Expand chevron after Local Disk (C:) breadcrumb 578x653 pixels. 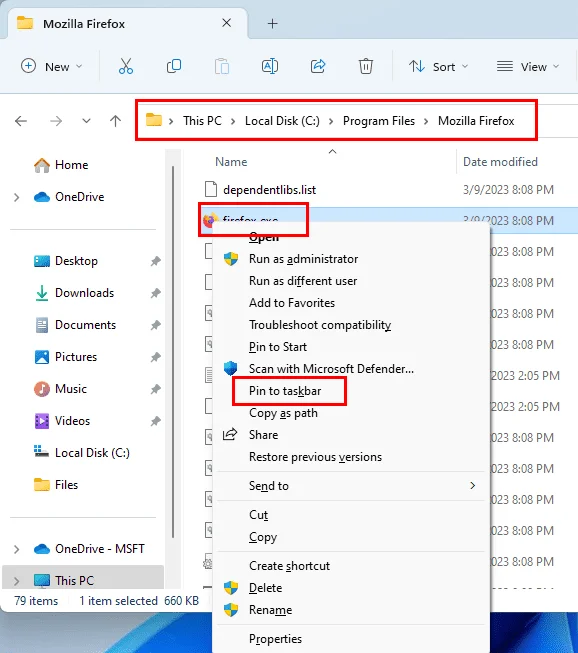pyautogui.click(x=331, y=121)
